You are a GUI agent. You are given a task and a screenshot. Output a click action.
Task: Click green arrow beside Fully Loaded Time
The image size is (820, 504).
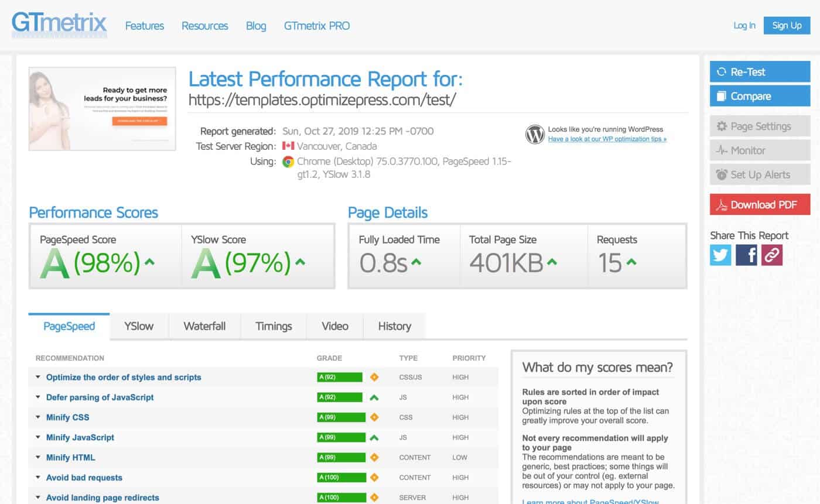coord(416,262)
